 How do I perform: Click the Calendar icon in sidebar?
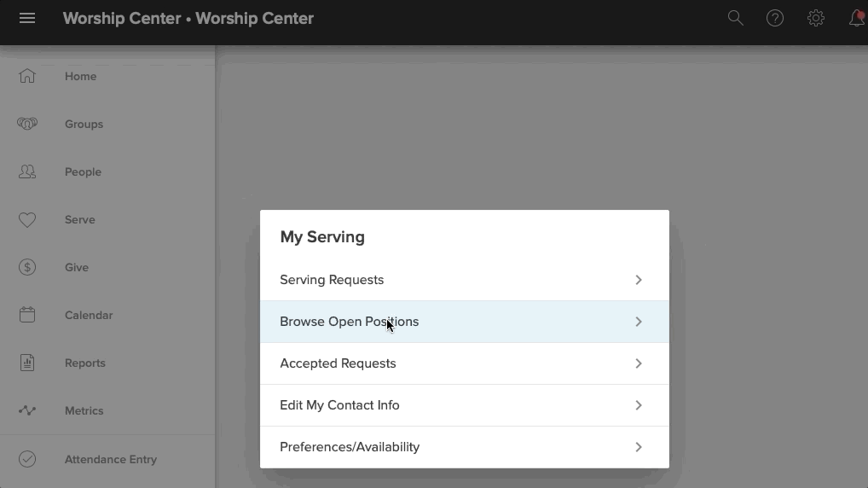(27, 315)
